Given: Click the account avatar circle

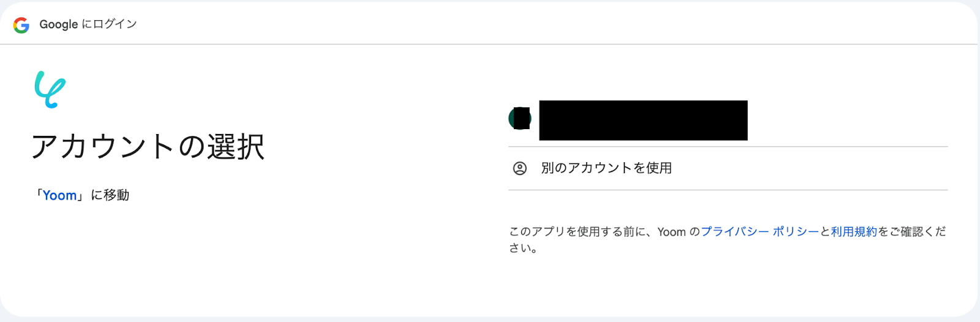Looking at the screenshot, I should pos(519,118).
